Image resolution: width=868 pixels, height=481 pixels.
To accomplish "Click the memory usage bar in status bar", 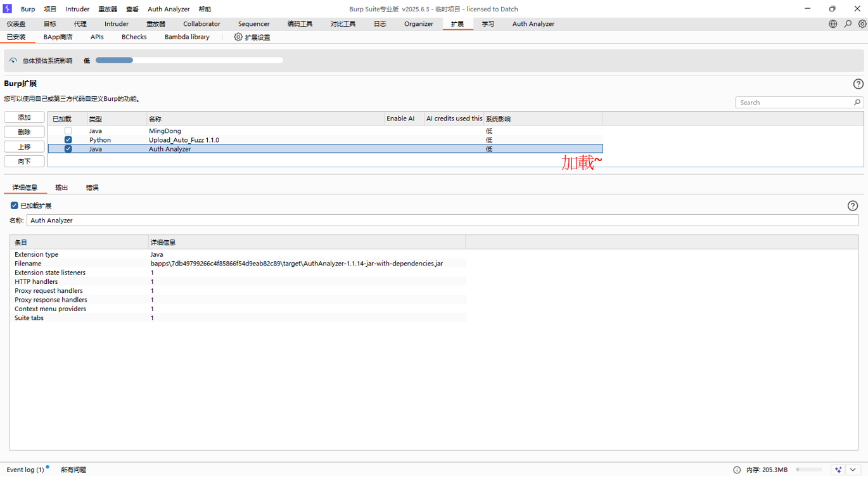I will click(809, 470).
